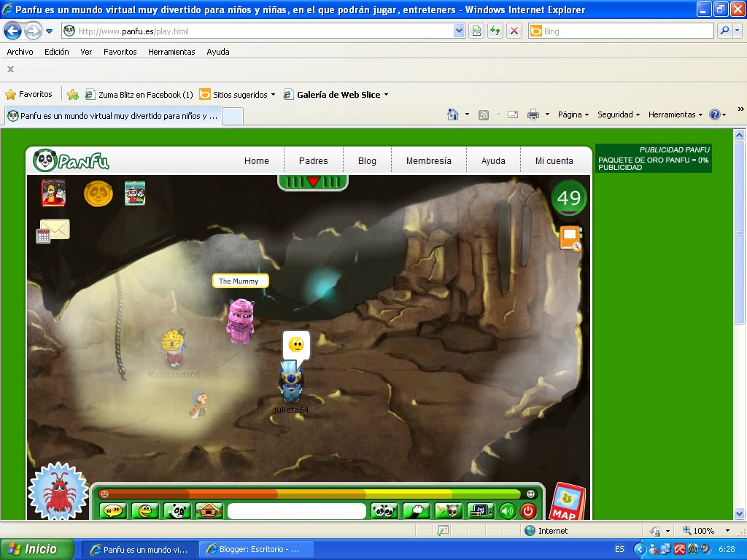
Task: Expand Herramientas dropdown in command bar
Action: pos(675,114)
